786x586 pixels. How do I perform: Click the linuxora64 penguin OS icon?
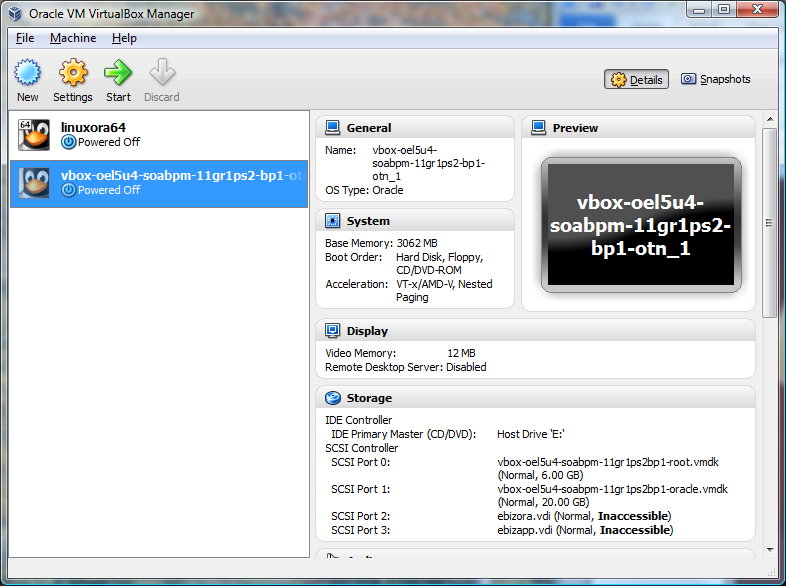[34, 134]
